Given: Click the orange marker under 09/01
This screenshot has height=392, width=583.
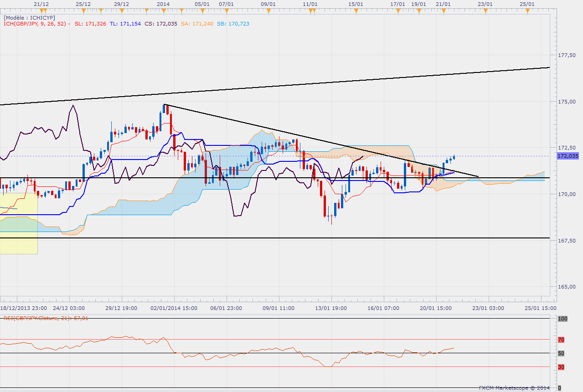Looking at the screenshot, I should (268, 10).
